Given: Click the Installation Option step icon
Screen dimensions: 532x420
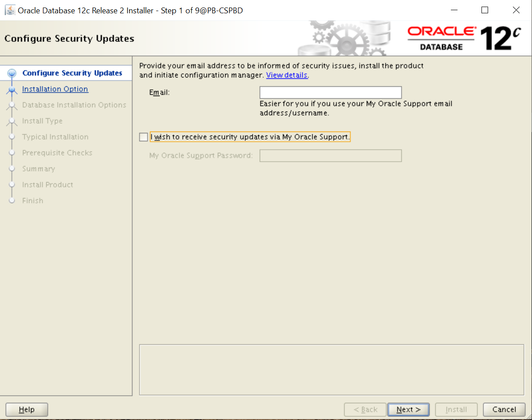Looking at the screenshot, I should 12,89.
